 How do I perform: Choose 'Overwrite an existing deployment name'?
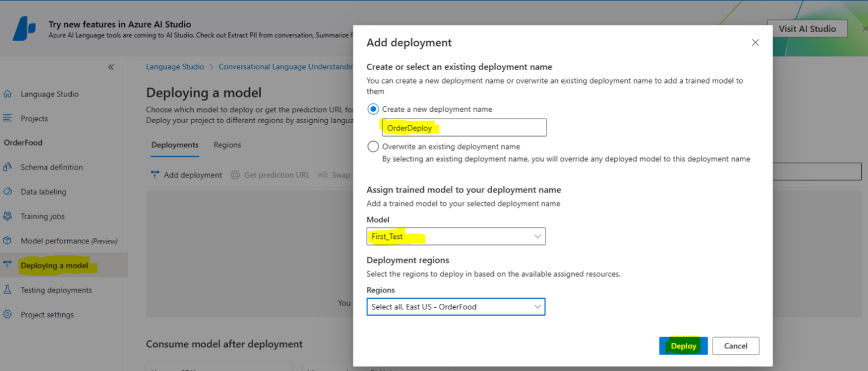click(372, 146)
